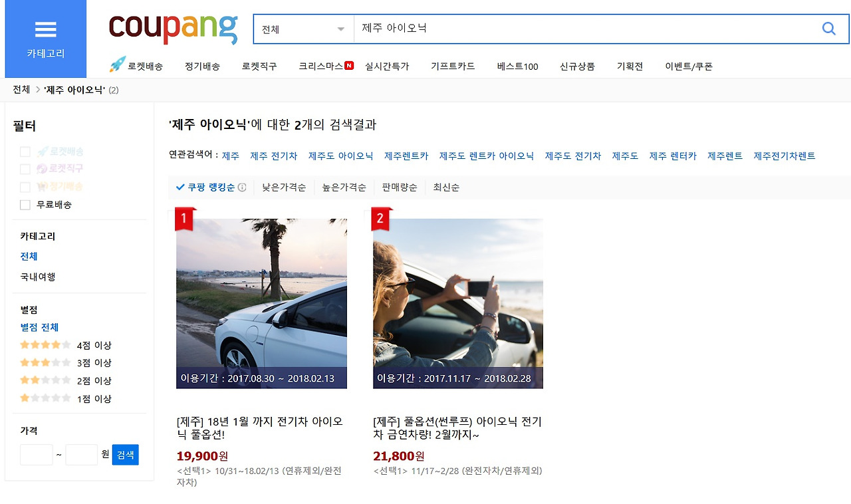Check the 로켓배송 filter checkbox
The height and width of the screenshot is (504, 851).
(x=25, y=151)
